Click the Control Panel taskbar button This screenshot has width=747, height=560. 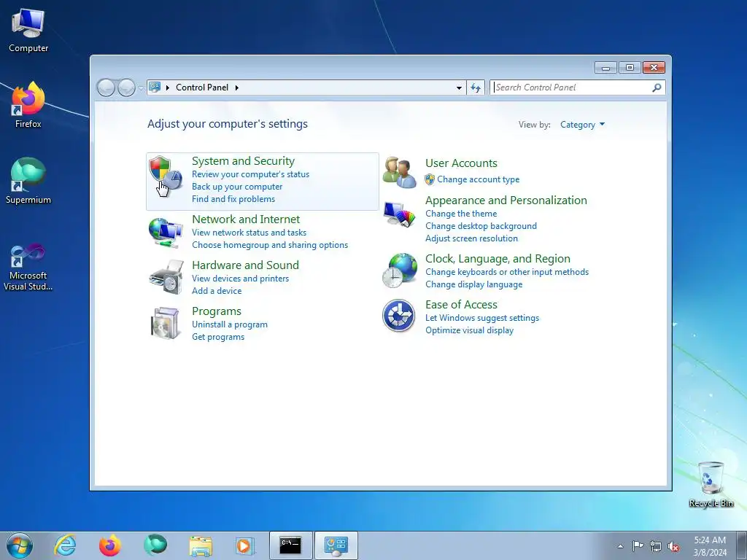pyautogui.click(x=336, y=545)
